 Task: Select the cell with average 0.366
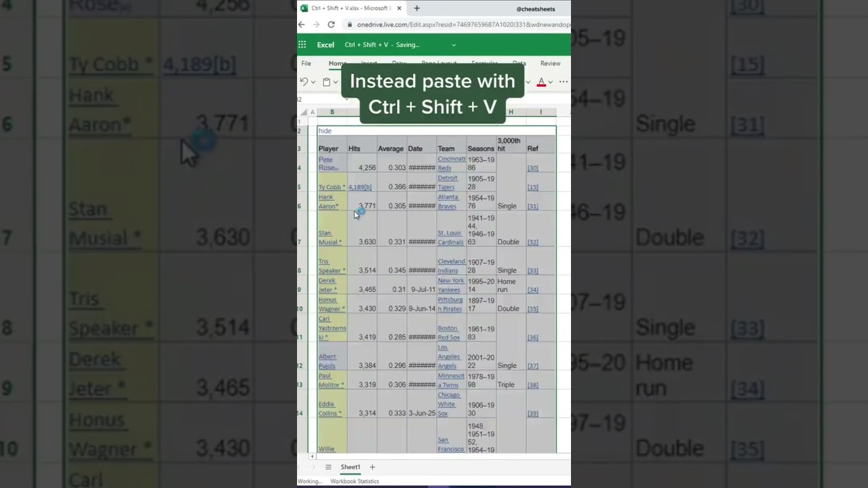pyautogui.click(x=392, y=183)
